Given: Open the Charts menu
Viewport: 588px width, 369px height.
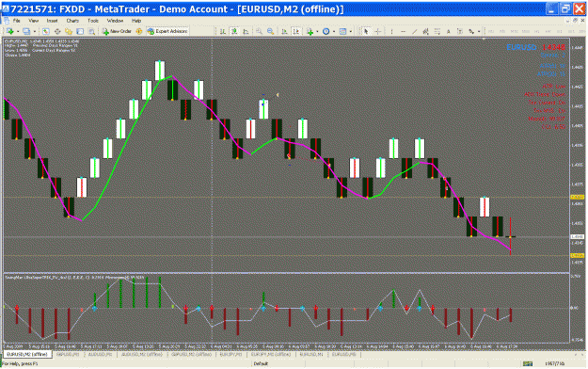Looking at the screenshot, I should 72,21.
